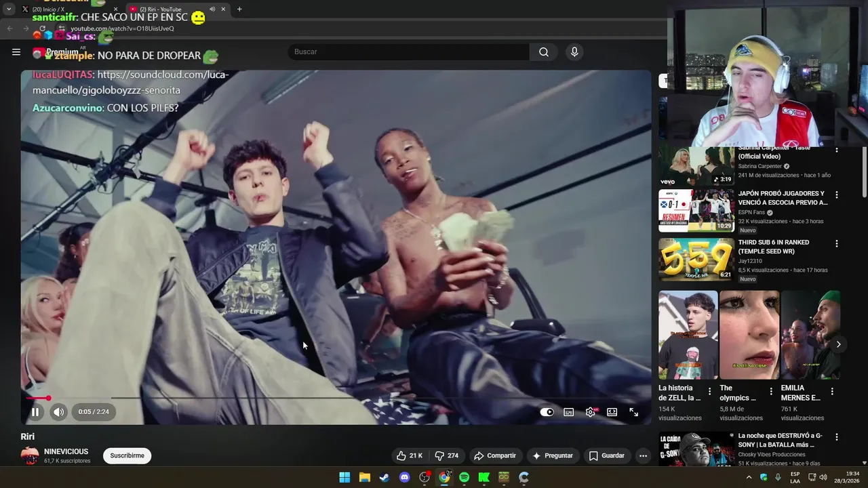Screen dimensions: 868x488
Task: Show next shorts with the arrow
Action: point(838,344)
